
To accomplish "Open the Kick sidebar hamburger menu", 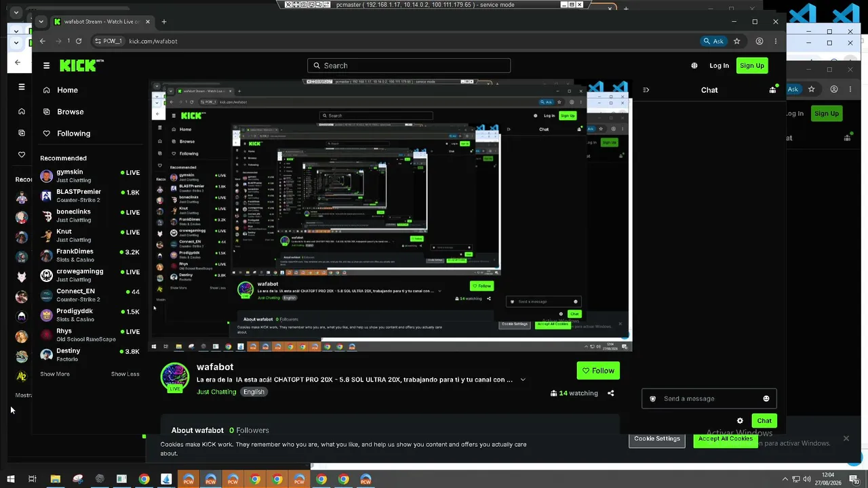I will click(x=46, y=66).
